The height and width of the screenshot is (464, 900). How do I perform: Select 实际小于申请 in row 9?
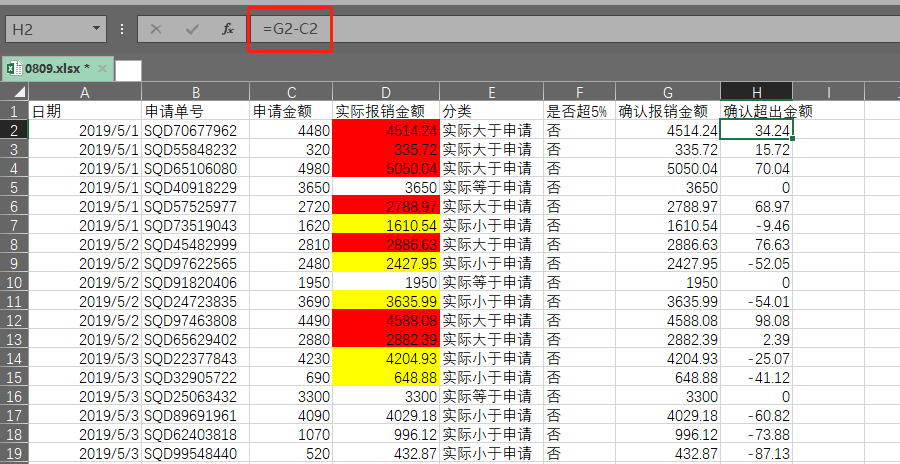492,264
